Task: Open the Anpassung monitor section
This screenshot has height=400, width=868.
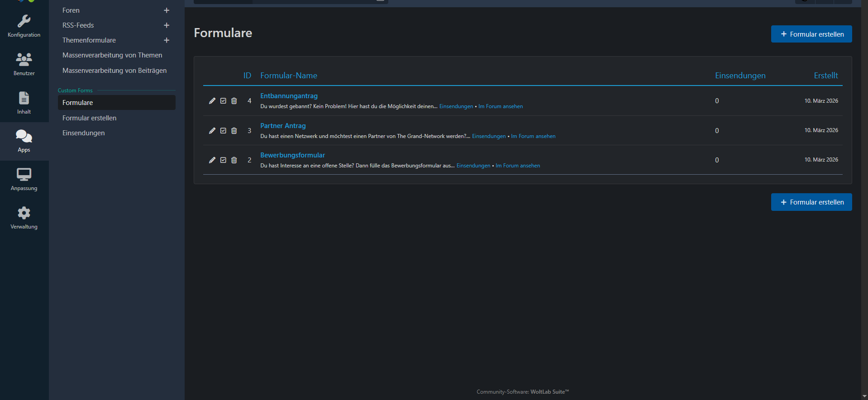Action: (x=24, y=180)
